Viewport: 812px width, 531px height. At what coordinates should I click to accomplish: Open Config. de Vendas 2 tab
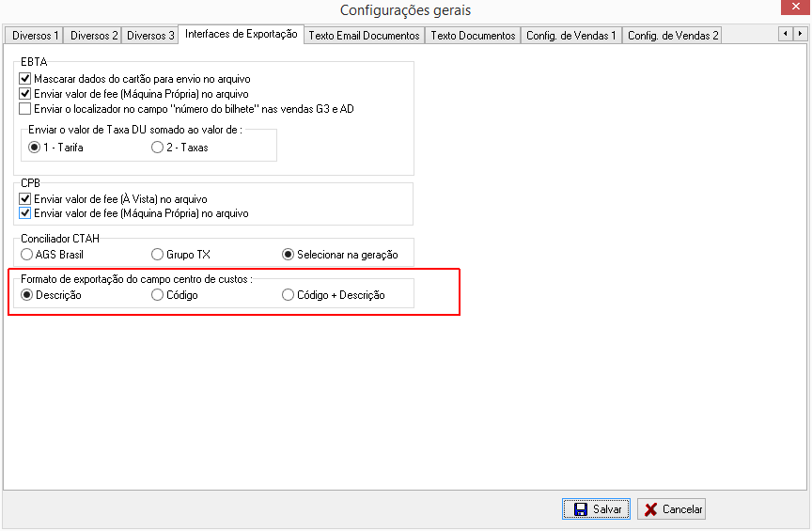[672, 36]
